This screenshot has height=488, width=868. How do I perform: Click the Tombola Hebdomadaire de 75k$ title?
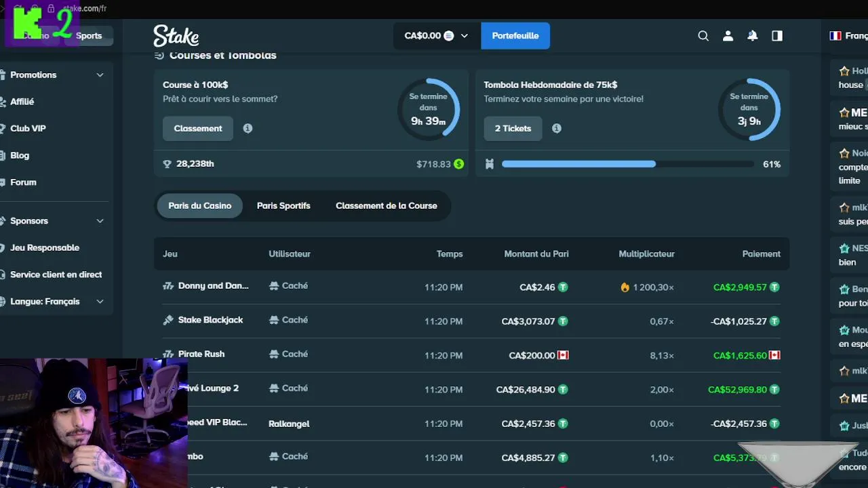click(x=551, y=85)
